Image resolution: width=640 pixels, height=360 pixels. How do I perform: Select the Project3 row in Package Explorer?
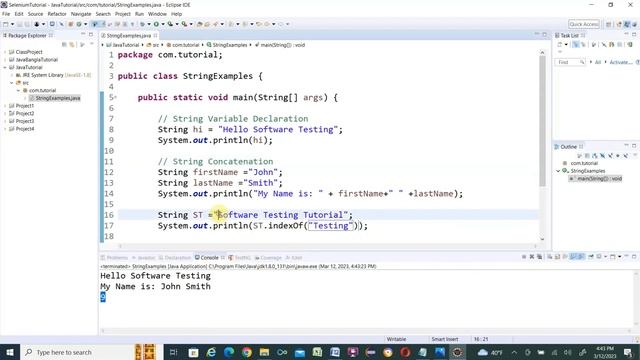(22, 121)
